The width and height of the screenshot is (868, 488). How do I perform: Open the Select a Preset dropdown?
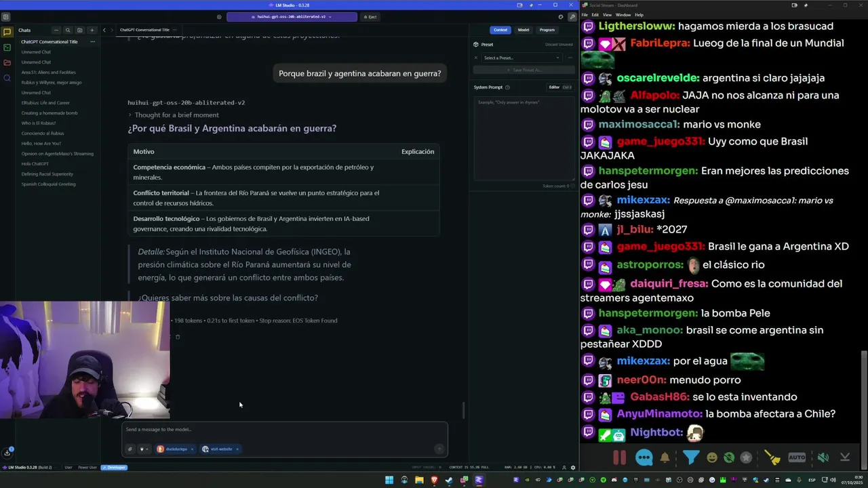coord(521,58)
